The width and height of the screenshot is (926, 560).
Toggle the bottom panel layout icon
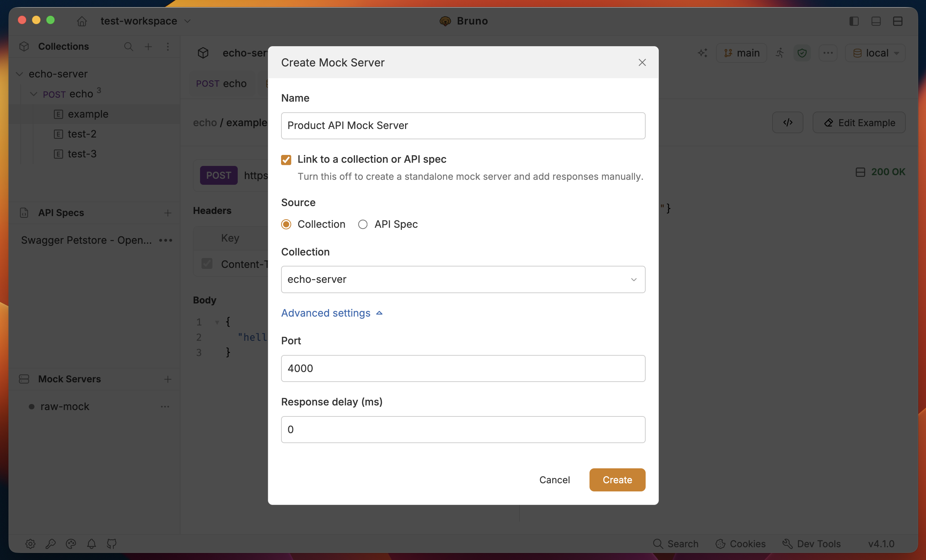point(876,21)
